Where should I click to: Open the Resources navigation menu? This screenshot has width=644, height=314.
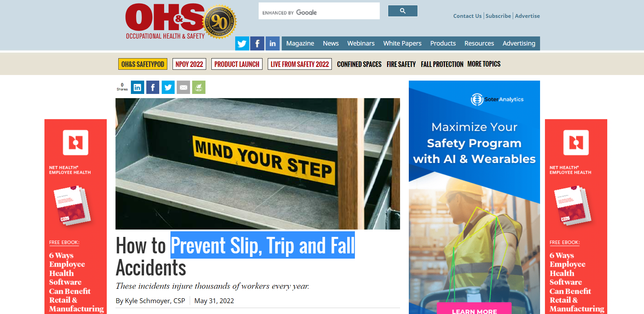479,43
